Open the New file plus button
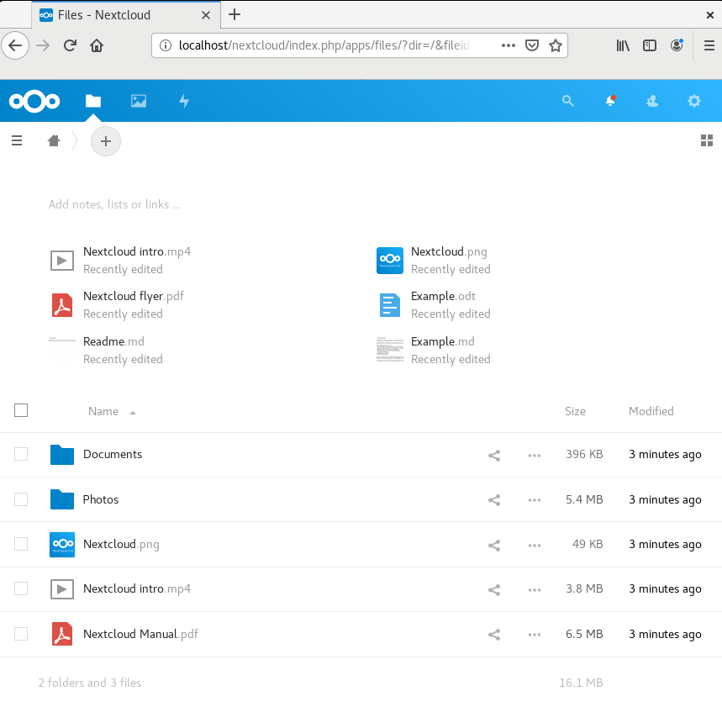The width and height of the screenshot is (722, 728). pyautogui.click(x=106, y=141)
